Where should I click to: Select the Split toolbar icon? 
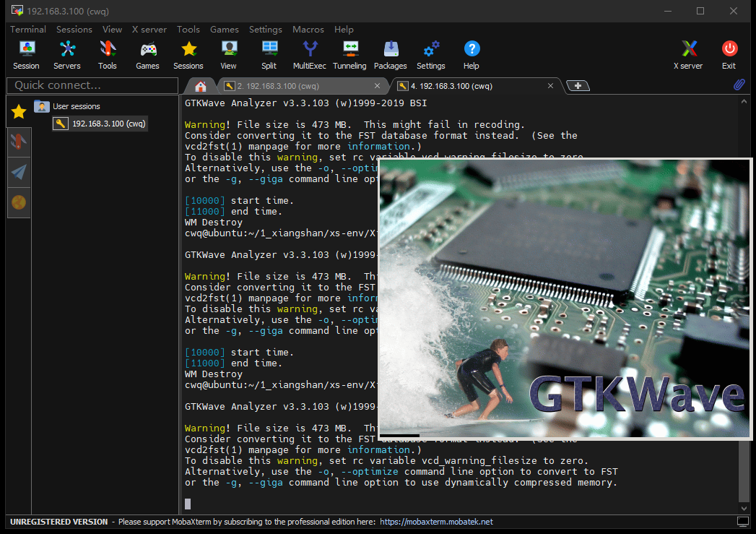pyautogui.click(x=269, y=55)
